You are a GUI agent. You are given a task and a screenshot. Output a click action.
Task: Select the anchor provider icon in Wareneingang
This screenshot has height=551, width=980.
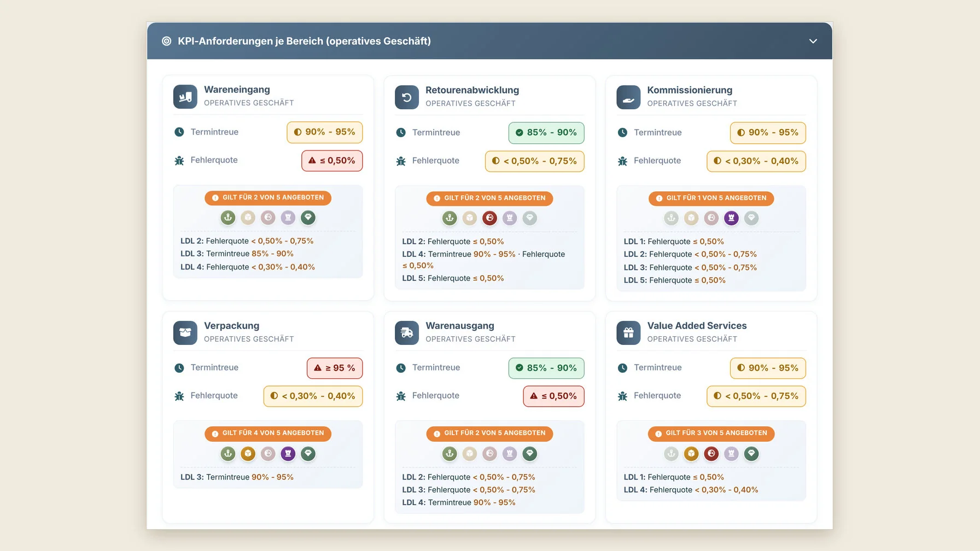pyautogui.click(x=228, y=218)
